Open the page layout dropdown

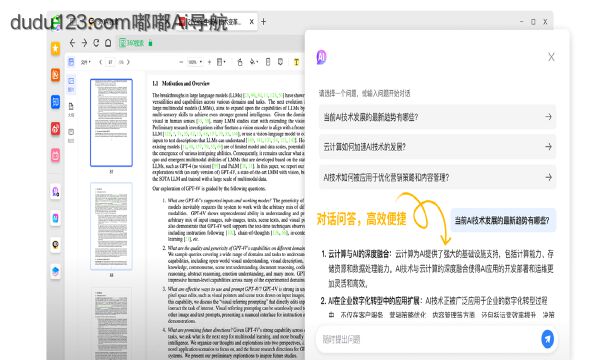[x=221, y=62]
